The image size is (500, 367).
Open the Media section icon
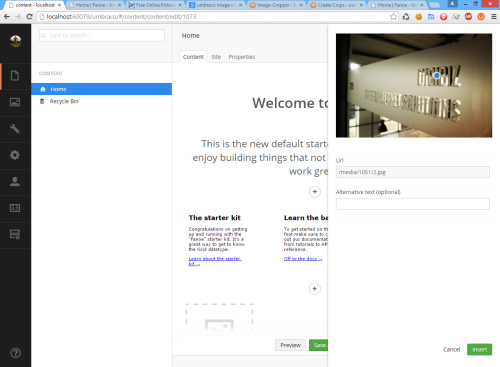coord(15,102)
